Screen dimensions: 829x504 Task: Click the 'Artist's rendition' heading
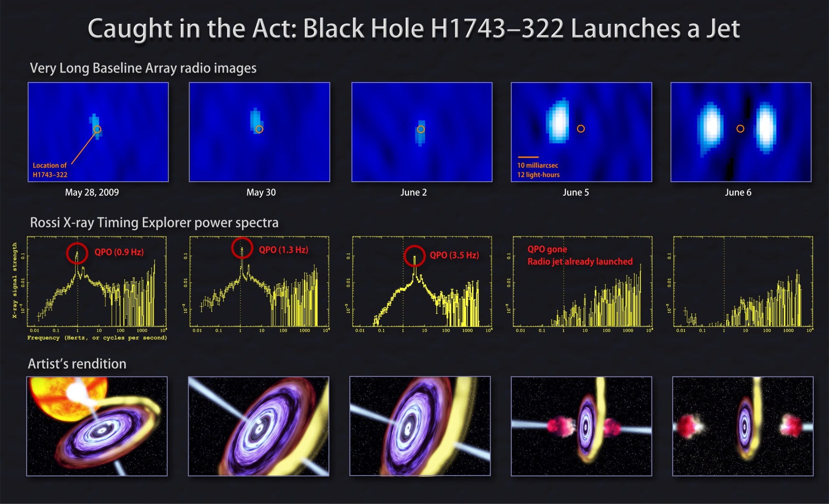pos(77,364)
